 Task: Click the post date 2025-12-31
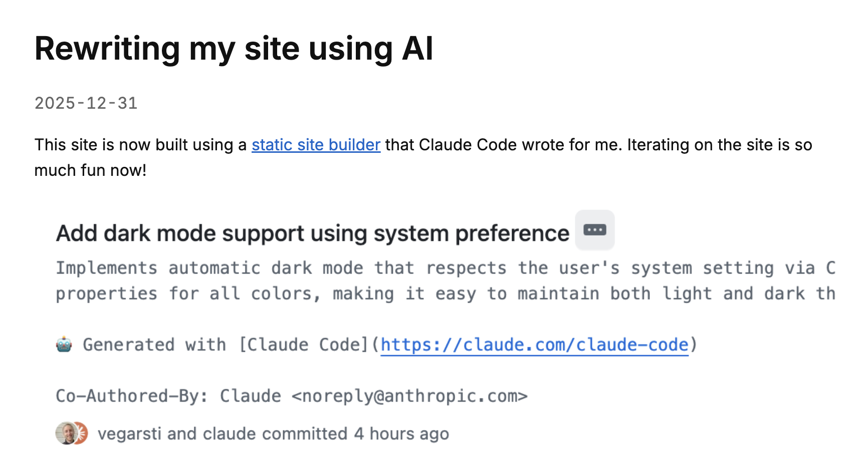86,103
